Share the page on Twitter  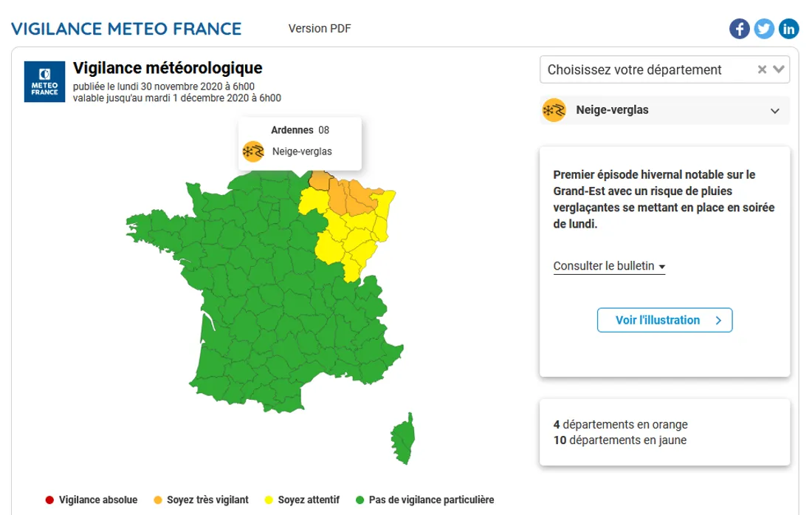click(x=764, y=29)
